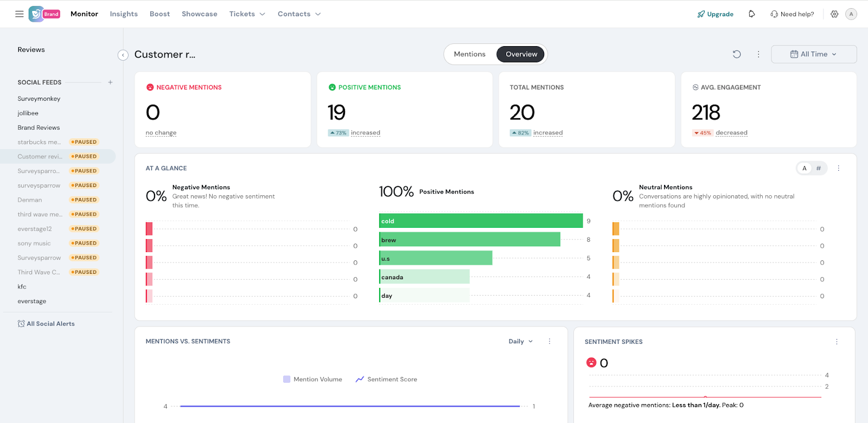
Task: Open the Showcase tab
Action: point(199,14)
